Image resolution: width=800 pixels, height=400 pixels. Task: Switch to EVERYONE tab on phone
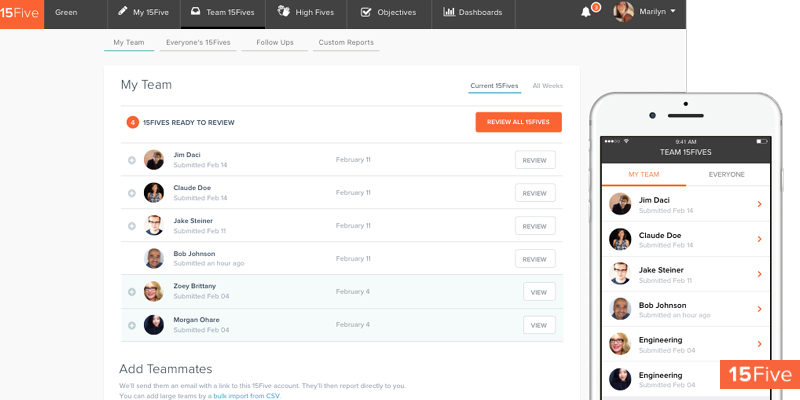726,174
